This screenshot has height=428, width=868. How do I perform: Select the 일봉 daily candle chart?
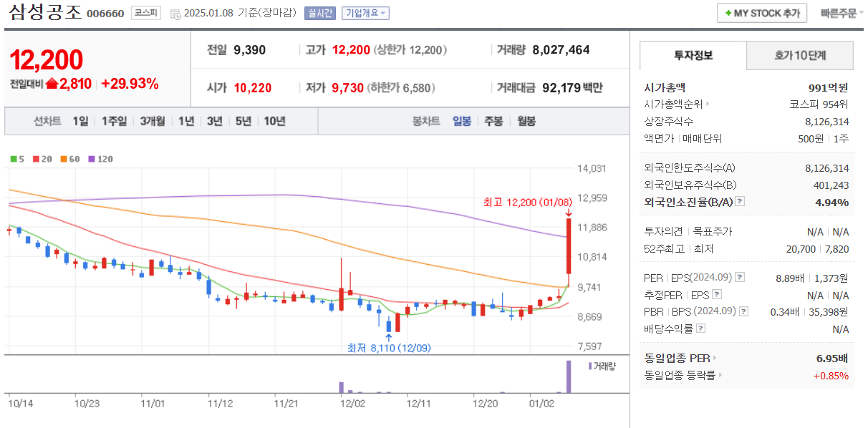(x=462, y=121)
